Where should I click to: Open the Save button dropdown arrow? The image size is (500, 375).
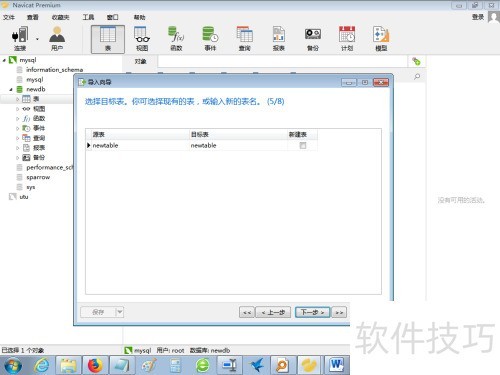(120, 312)
